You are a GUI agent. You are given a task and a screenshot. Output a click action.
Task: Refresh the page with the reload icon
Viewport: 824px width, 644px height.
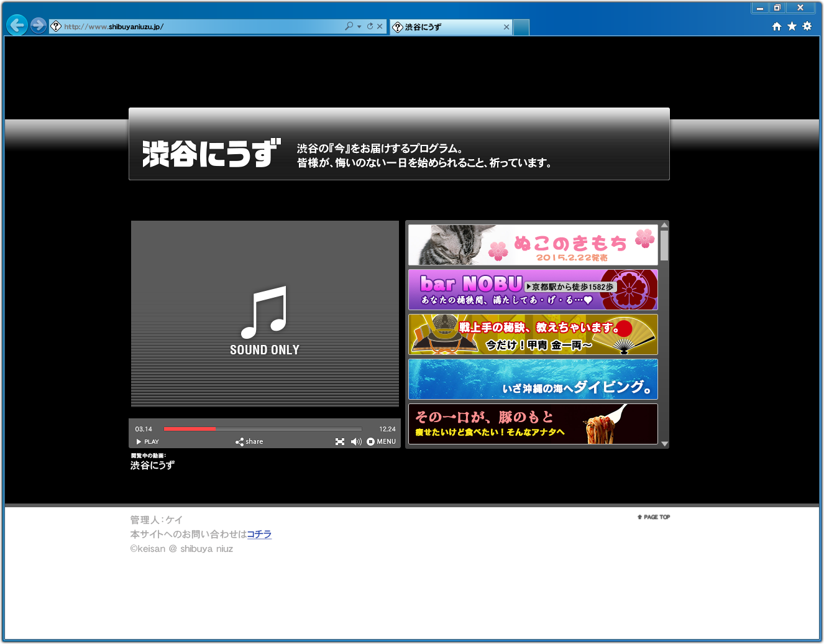tap(370, 26)
